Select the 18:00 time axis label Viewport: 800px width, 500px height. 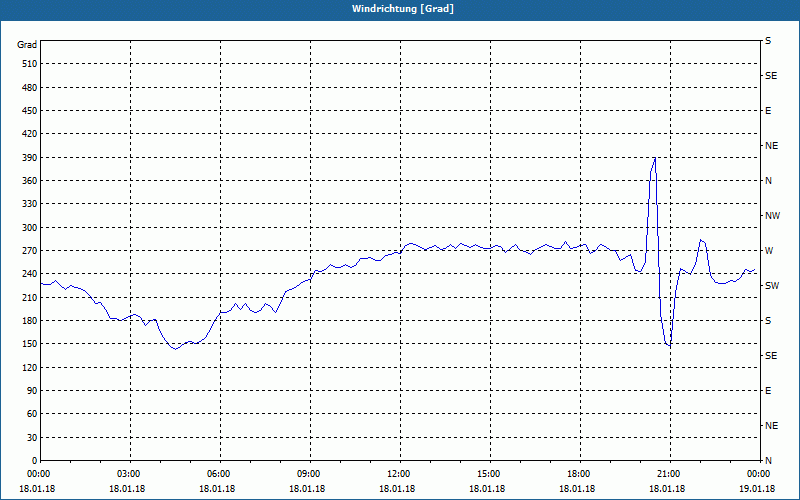click(580, 474)
